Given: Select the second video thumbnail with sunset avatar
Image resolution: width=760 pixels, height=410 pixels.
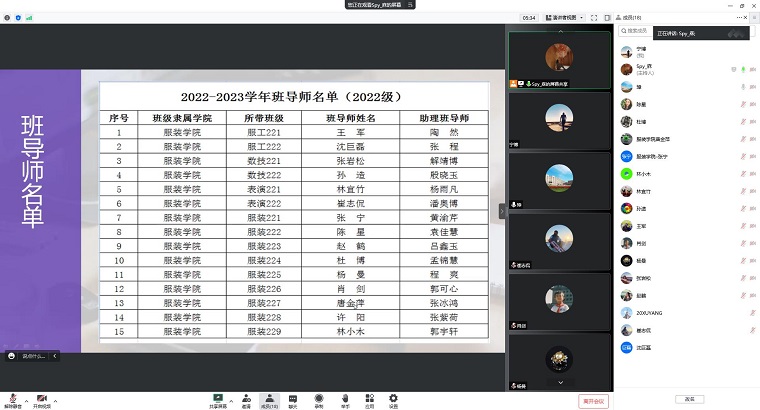Looking at the screenshot, I should (559, 121).
